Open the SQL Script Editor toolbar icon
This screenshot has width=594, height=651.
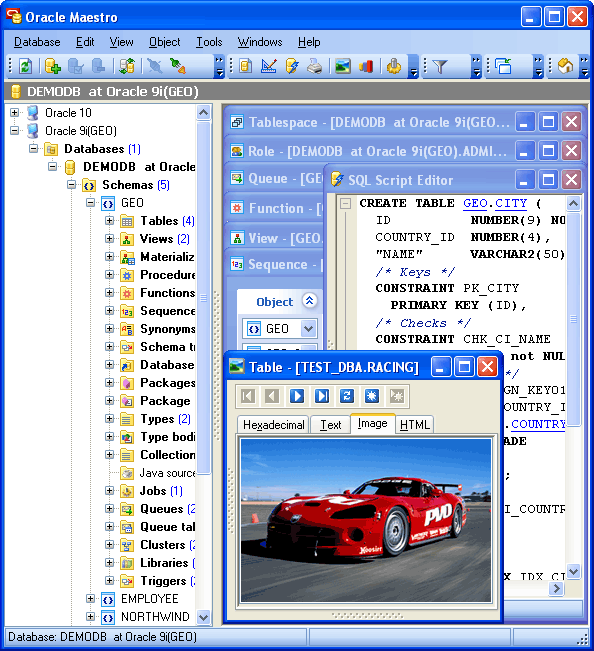[x=292, y=66]
